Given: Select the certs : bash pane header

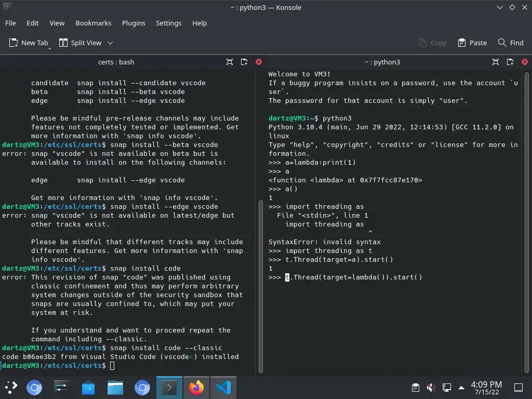Looking at the screenshot, I should [x=116, y=62].
